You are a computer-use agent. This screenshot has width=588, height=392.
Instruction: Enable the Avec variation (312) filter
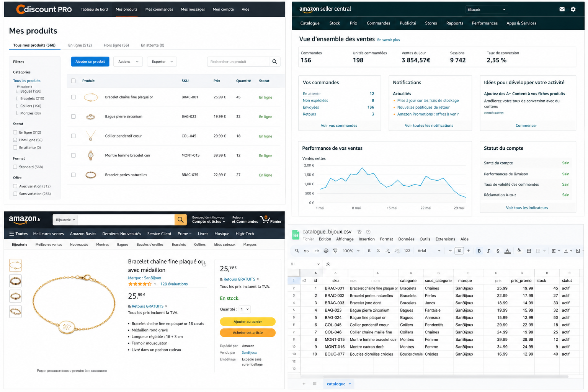pyautogui.click(x=15, y=186)
